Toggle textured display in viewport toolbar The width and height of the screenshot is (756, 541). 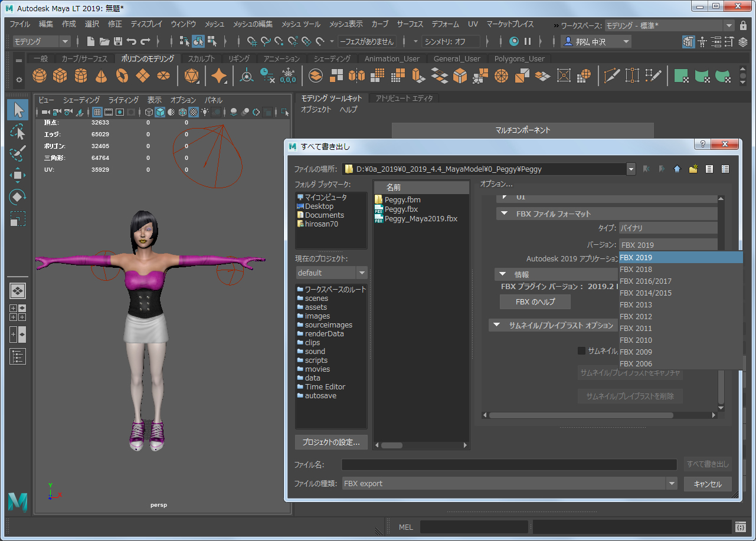click(193, 112)
